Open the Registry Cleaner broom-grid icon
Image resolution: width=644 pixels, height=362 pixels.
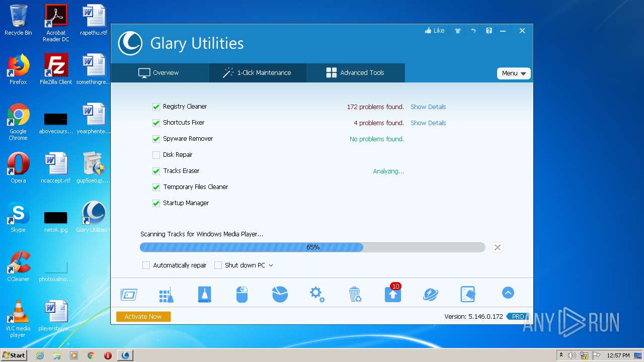(167, 295)
